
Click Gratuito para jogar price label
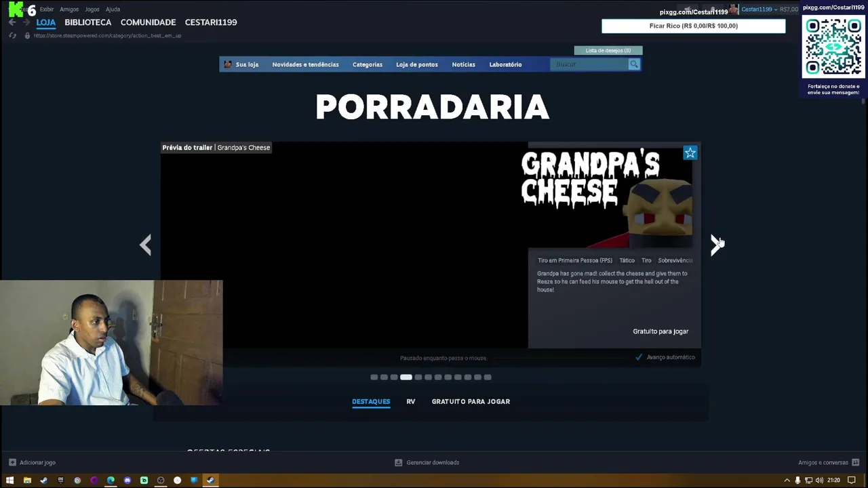(x=660, y=331)
